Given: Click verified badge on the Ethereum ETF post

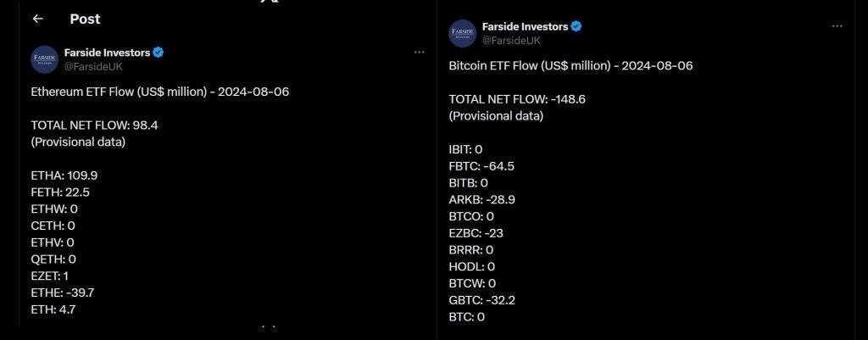Looking at the screenshot, I should (159, 53).
